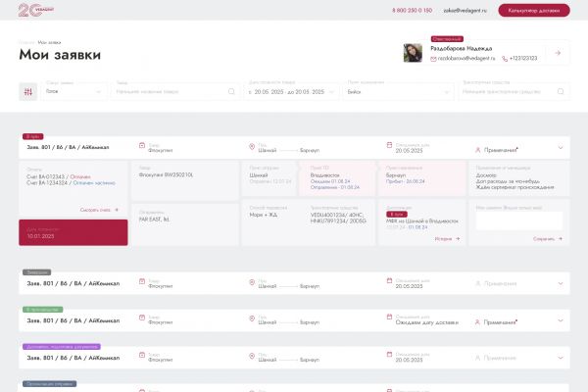
Task: Click transport method 'Море + ЖД'
Action: [264, 215]
